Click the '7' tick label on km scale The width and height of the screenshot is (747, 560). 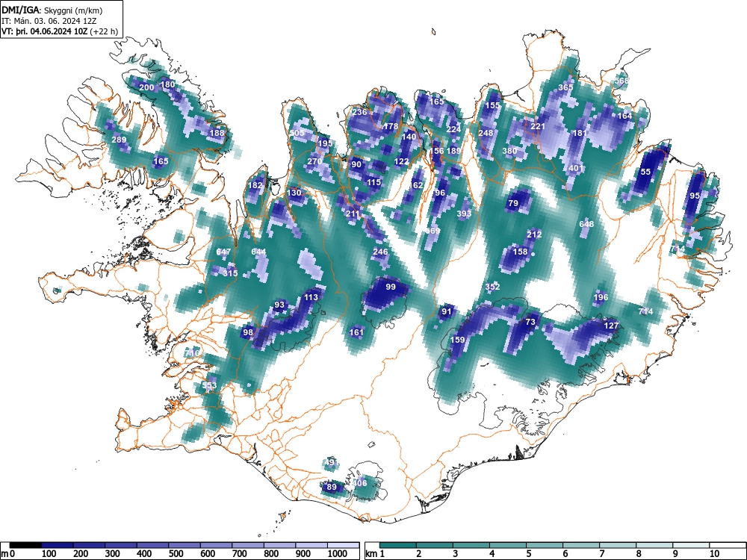click(601, 554)
